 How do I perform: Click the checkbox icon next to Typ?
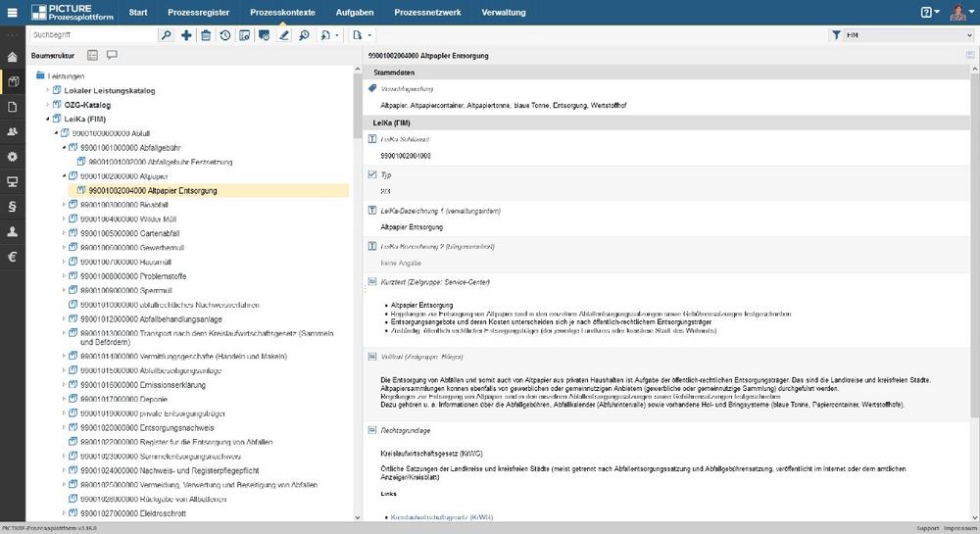371,174
